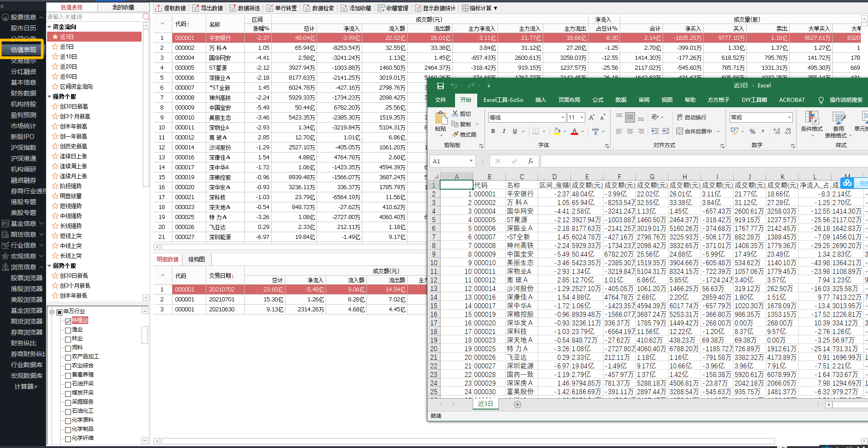Open Excel 公式 ribbon tab
868x448 pixels.
point(598,100)
